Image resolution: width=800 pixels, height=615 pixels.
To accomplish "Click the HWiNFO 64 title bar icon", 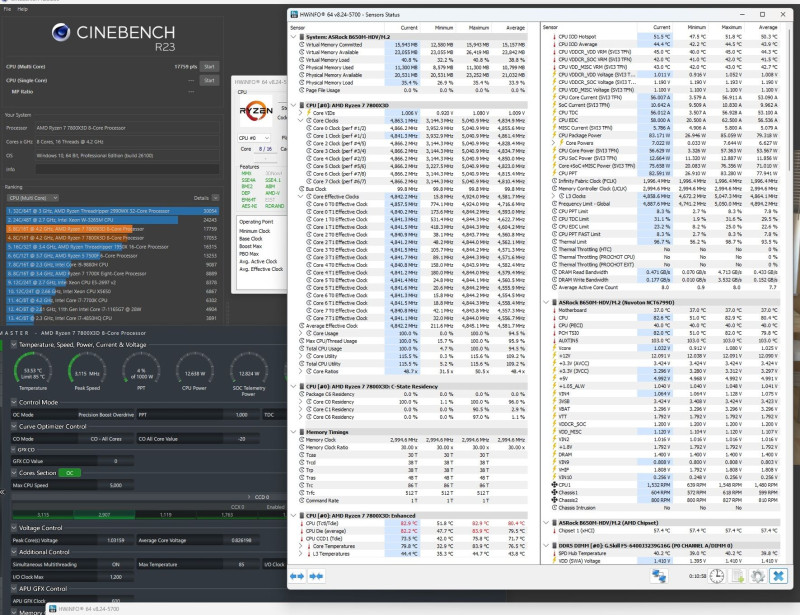I will 294,14.
